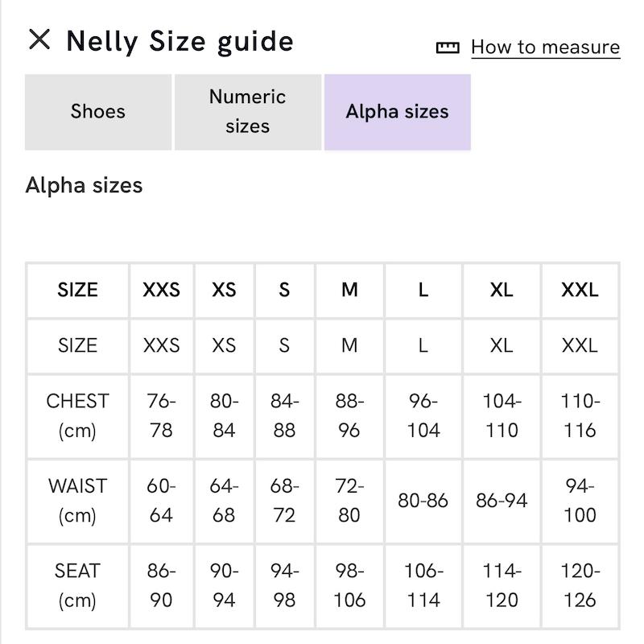
Task: Click the waist 86-94 cell for XL
Action: click(x=502, y=501)
